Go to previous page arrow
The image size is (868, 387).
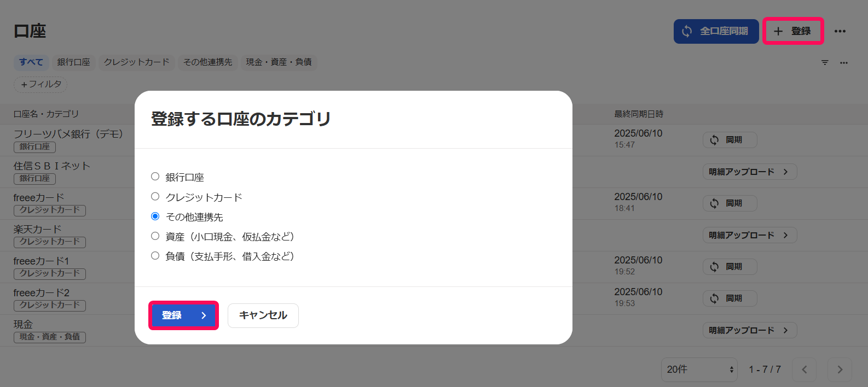coord(805,370)
